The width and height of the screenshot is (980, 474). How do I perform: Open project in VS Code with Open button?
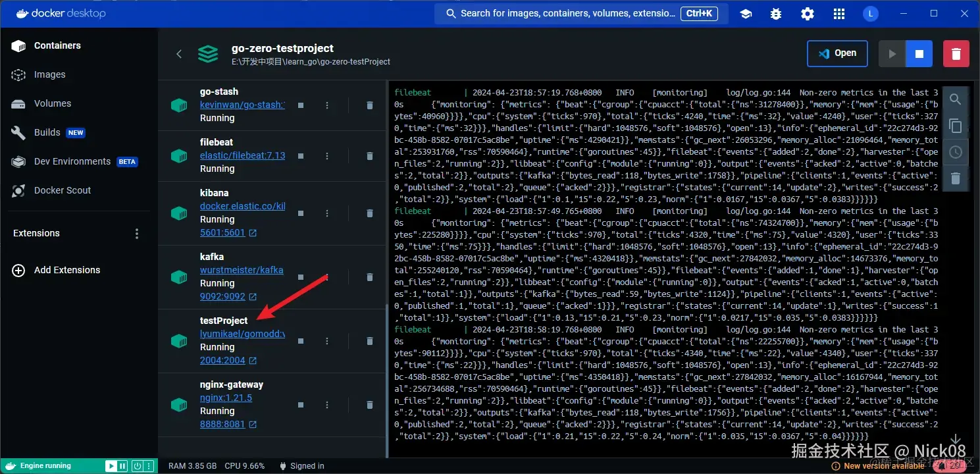point(837,54)
